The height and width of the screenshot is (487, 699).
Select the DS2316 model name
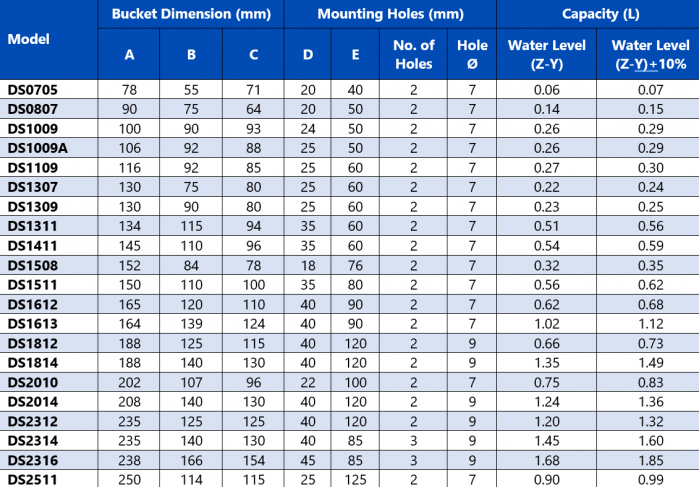(x=31, y=460)
